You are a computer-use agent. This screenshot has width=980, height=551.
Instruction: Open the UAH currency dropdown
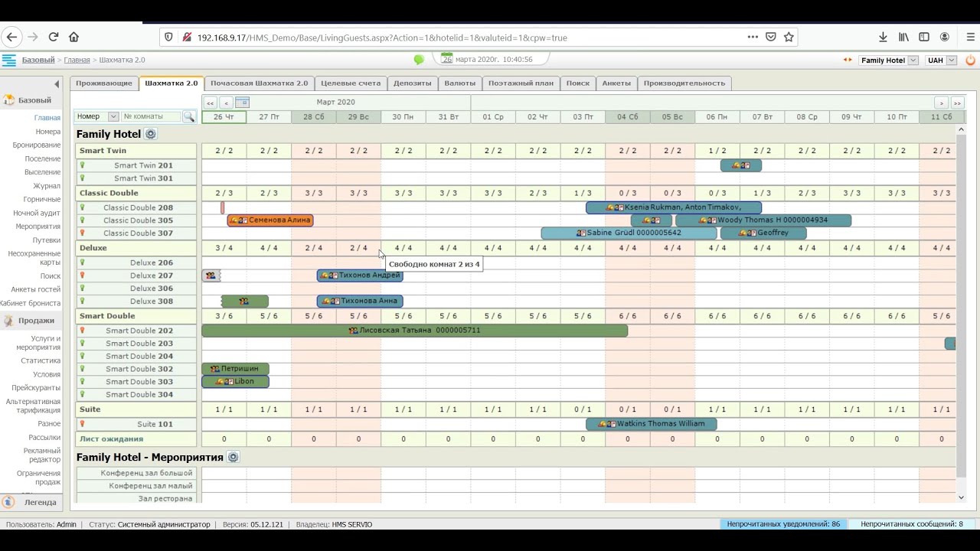[941, 60]
